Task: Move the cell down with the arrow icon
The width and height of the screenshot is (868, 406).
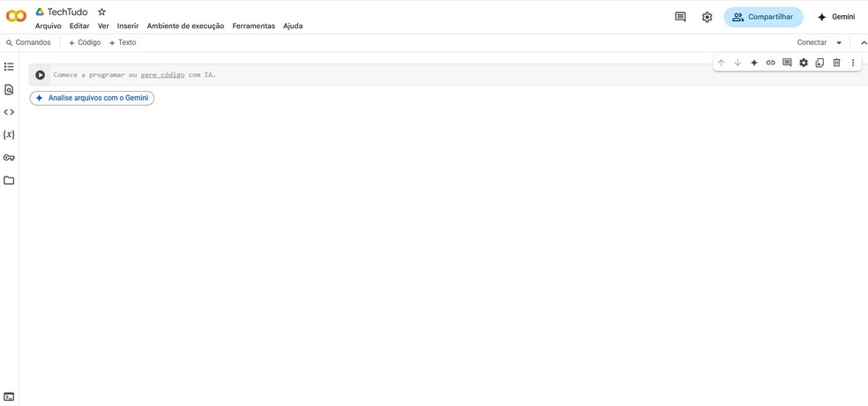Action: point(737,63)
